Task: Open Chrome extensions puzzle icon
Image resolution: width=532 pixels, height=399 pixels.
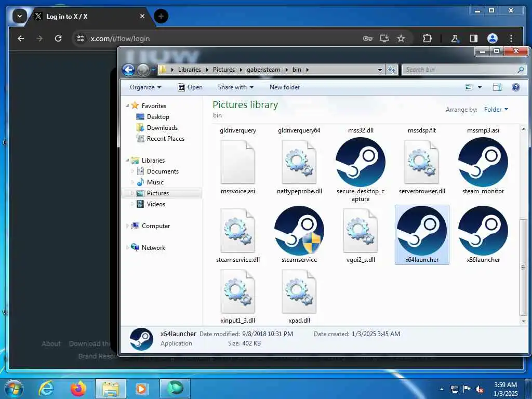Action: [x=427, y=38]
